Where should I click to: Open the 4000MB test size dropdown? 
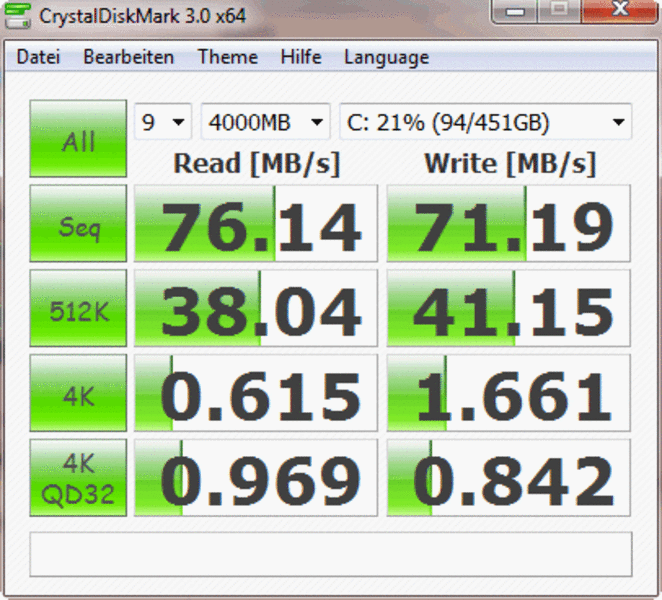265,123
